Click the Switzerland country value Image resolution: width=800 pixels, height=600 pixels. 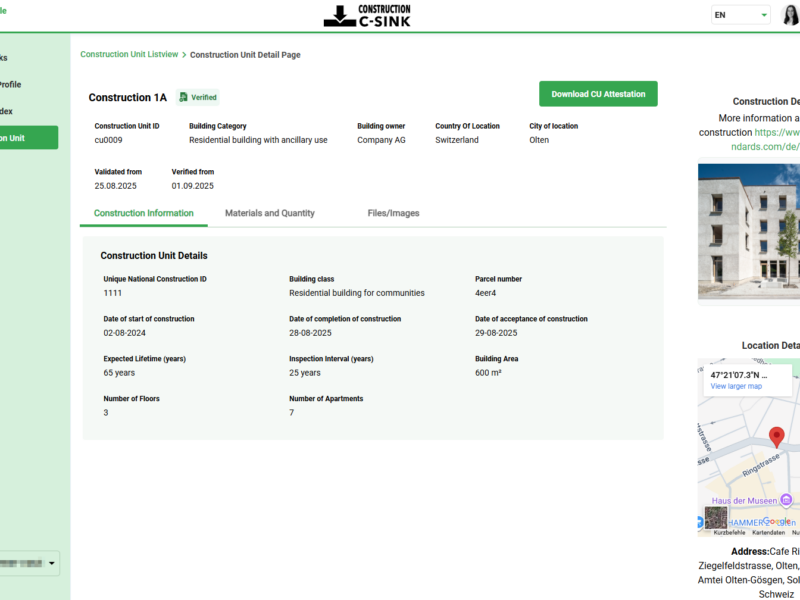457,140
